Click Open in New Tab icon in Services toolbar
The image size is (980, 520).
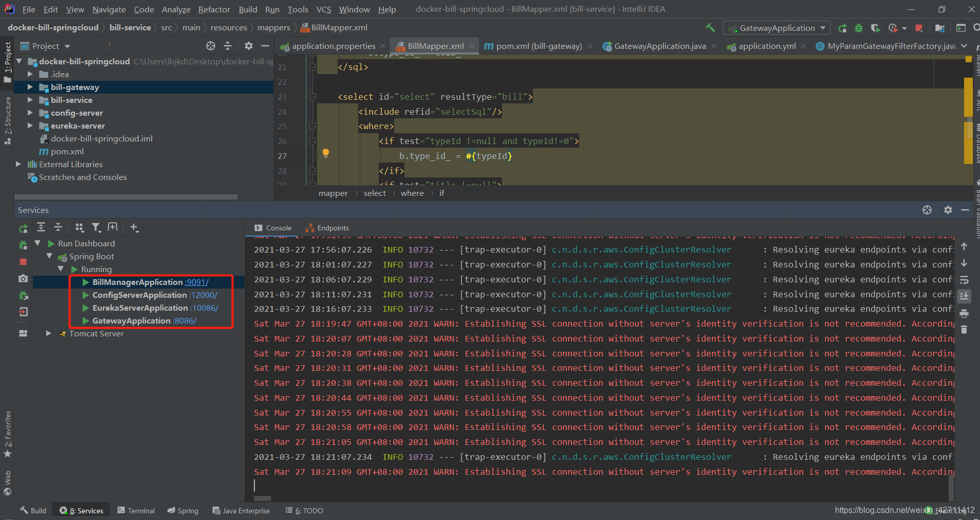coord(113,227)
